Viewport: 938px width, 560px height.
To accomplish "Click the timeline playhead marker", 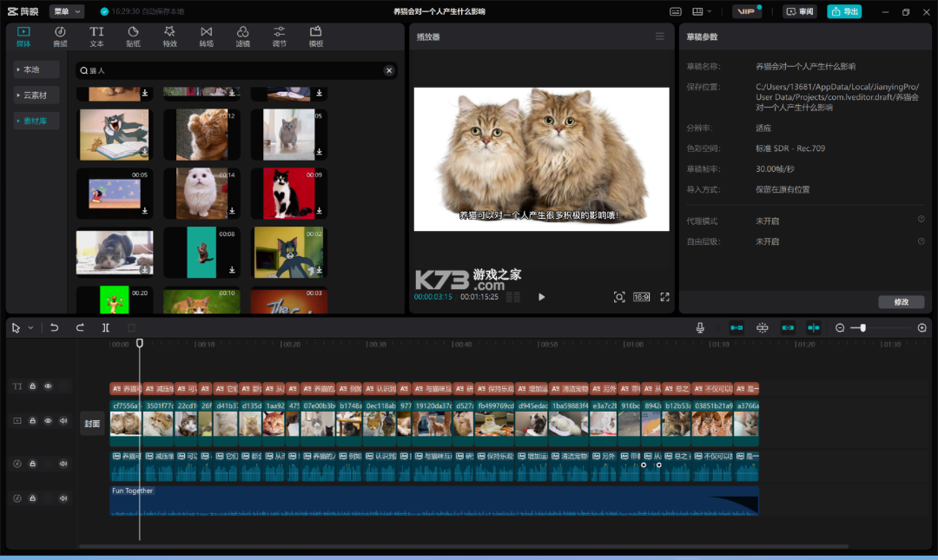I will pyautogui.click(x=139, y=344).
